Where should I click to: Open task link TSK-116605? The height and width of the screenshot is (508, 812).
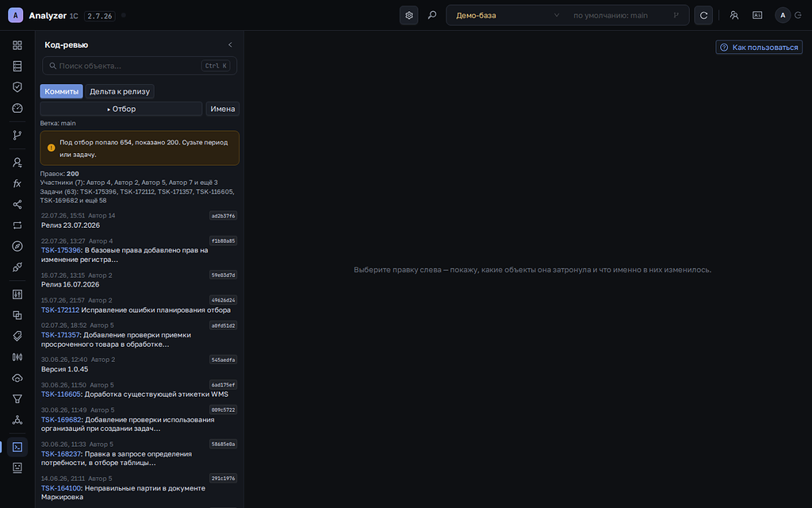coord(60,394)
